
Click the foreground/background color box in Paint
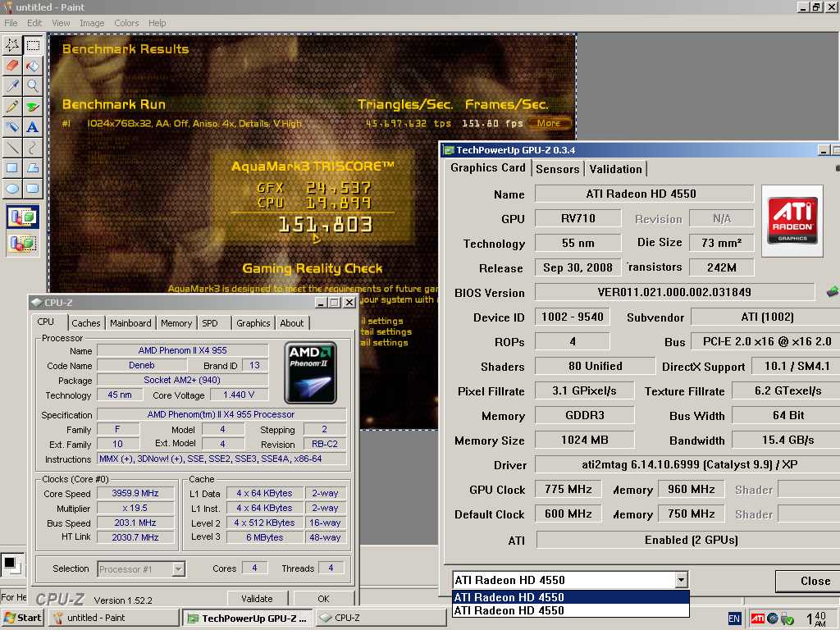(11, 564)
